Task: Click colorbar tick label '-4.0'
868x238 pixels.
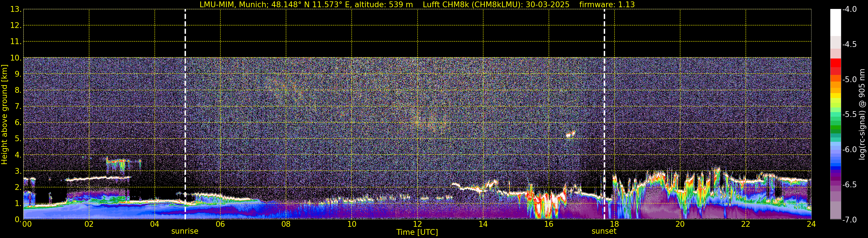Action: click(x=850, y=10)
